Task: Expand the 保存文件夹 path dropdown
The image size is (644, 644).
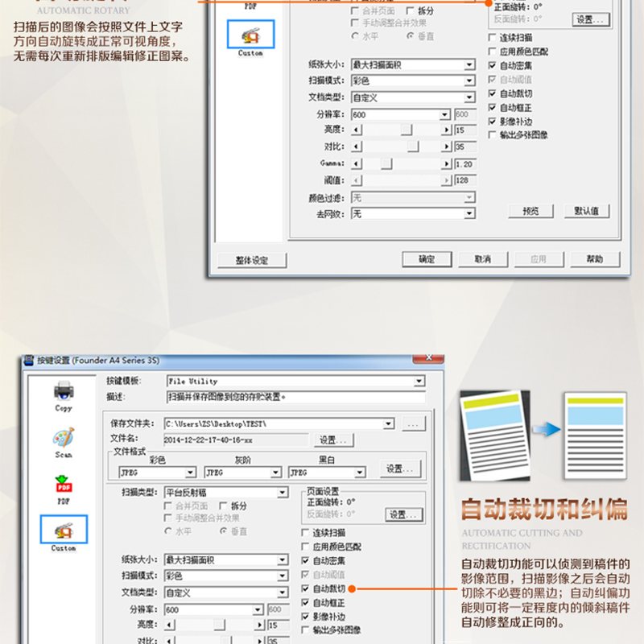Action: 389,423
